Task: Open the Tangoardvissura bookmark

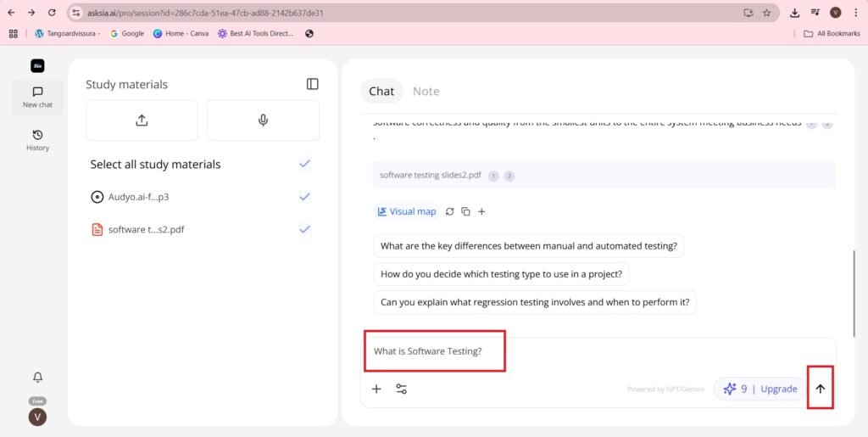Action: click(67, 34)
